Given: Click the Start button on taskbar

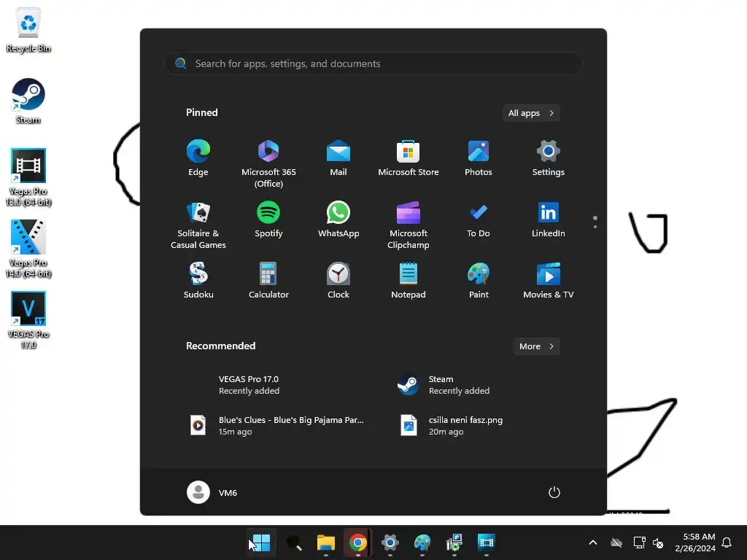Looking at the screenshot, I should [x=261, y=542].
